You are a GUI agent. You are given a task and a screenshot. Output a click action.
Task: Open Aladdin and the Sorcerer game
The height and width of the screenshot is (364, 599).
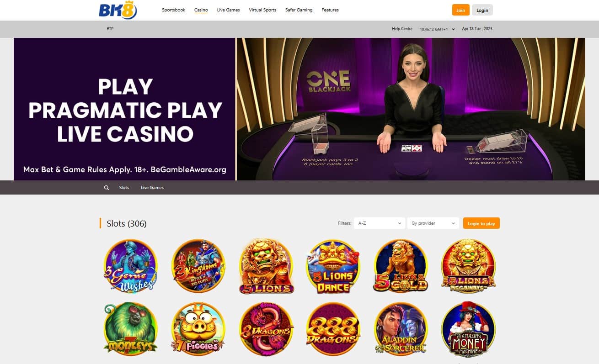tap(401, 329)
